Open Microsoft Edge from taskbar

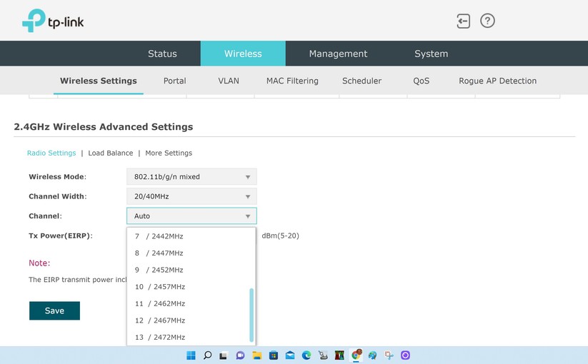point(307,355)
